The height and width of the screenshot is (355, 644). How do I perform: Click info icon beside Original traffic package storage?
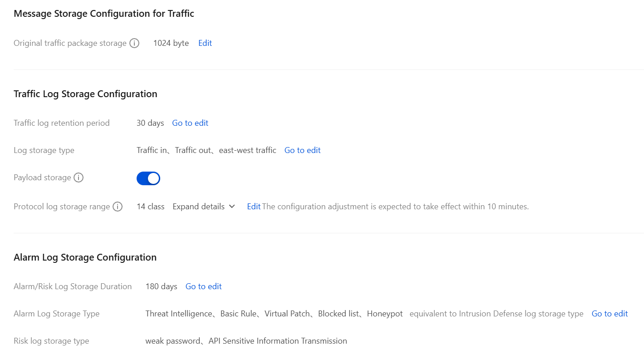(134, 43)
